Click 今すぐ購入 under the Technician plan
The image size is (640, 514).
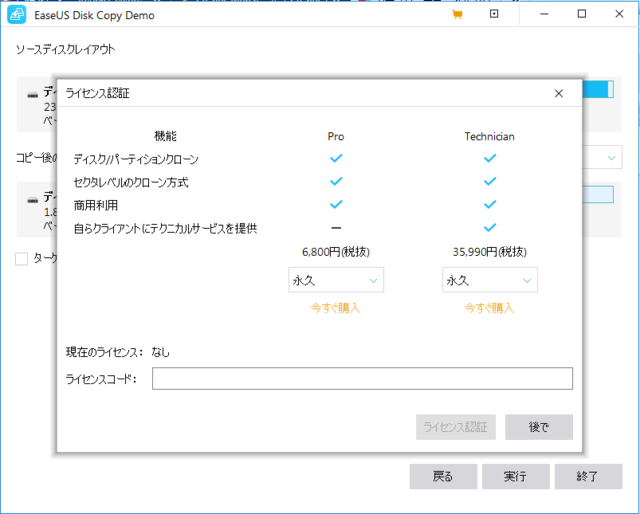click(x=489, y=308)
